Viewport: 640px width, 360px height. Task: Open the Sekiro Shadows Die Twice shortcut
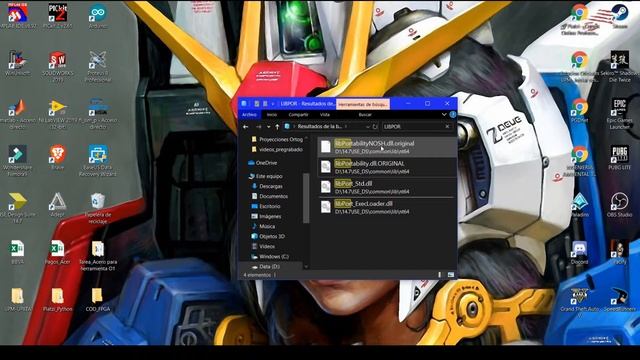pos(620,66)
